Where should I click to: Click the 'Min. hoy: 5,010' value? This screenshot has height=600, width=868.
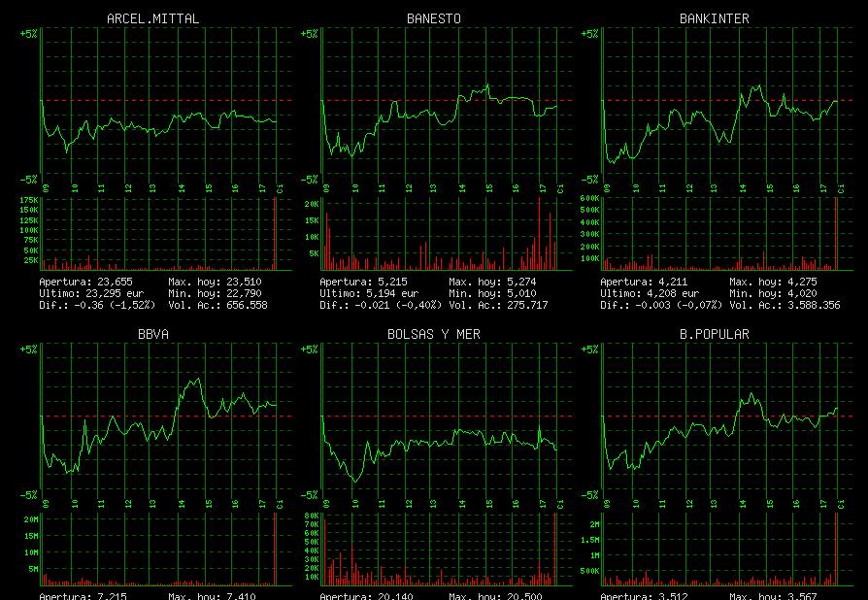(x=492, y=294)
